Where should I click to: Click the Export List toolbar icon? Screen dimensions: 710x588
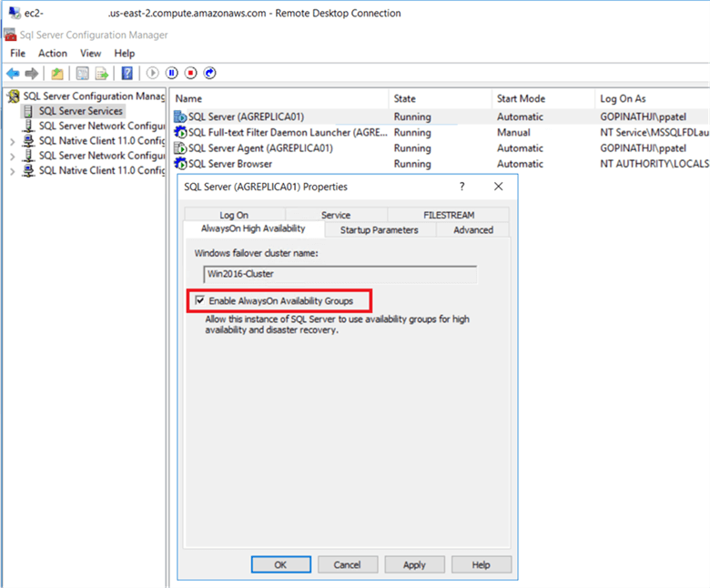pyautogui.click(x=102, y=73)
